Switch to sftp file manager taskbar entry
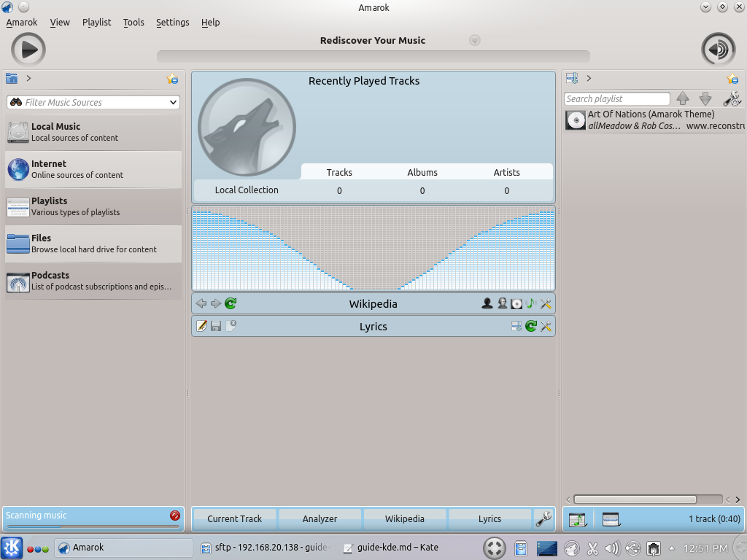This screenshot has width=747, height=560. pos(266,548)
